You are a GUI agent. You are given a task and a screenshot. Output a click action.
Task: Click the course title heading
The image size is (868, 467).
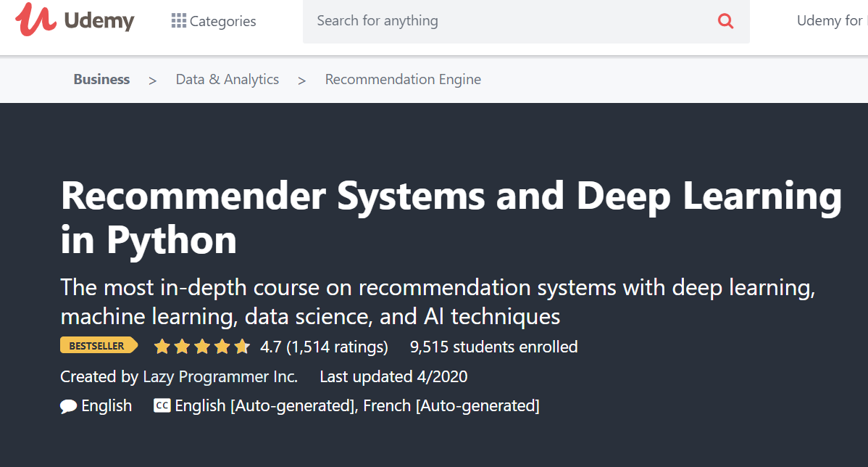(x=451, y=216)
